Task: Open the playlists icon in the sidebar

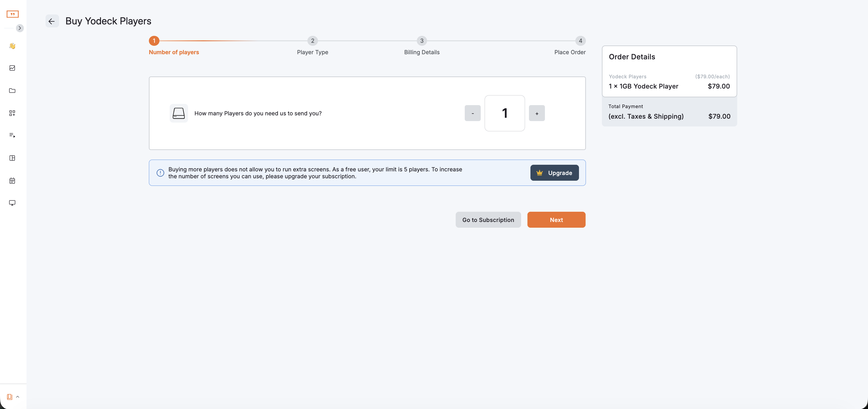Action: (x=12, y=135)
